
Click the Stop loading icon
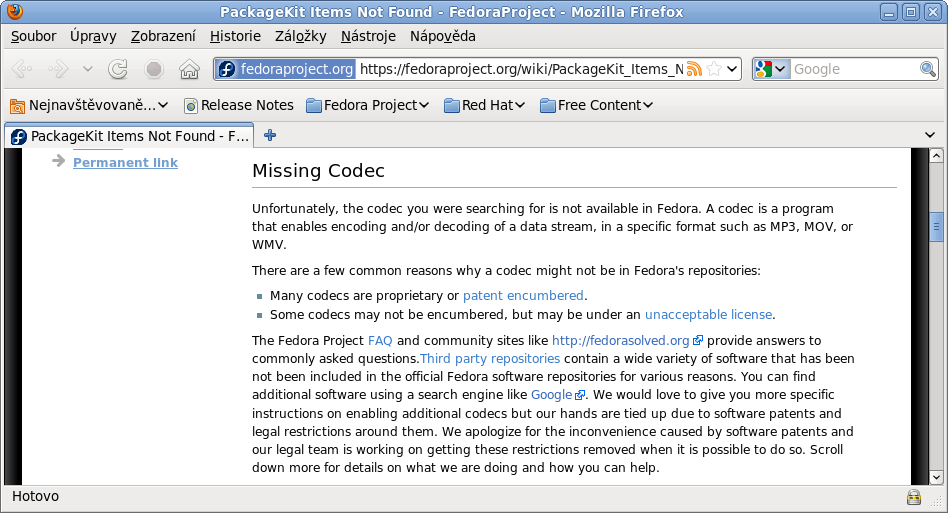(x=154, y=69)
